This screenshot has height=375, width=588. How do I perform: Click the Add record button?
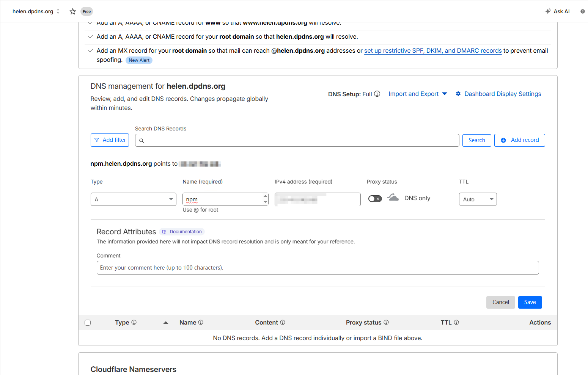coord(519,140)
